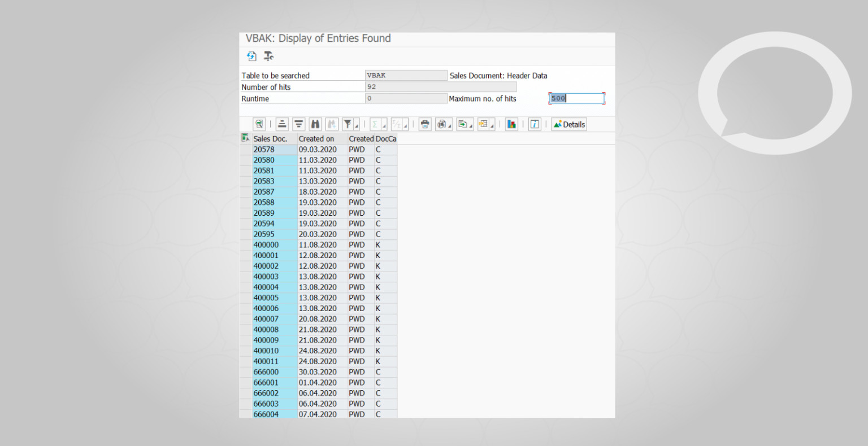Click the print icon in toolbar
Image resolution: width=868 pixels, height=446 pixels.
pyautogui.click(x=425, y=124)
